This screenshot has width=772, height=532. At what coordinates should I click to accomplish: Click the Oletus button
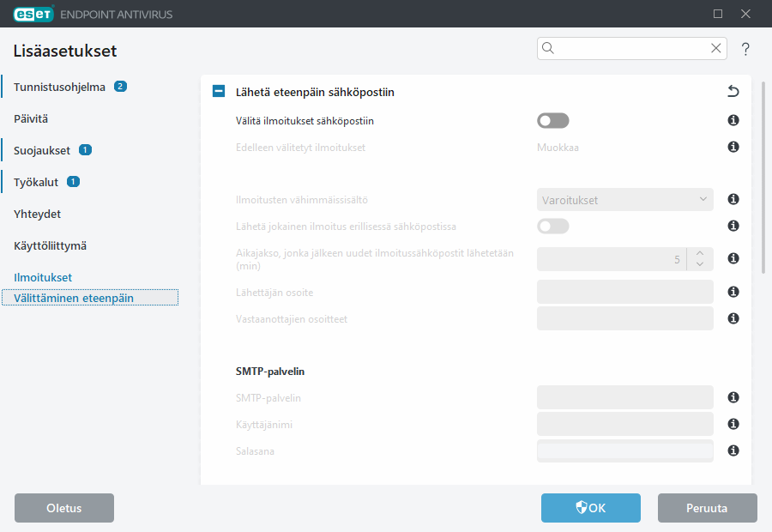64,508
